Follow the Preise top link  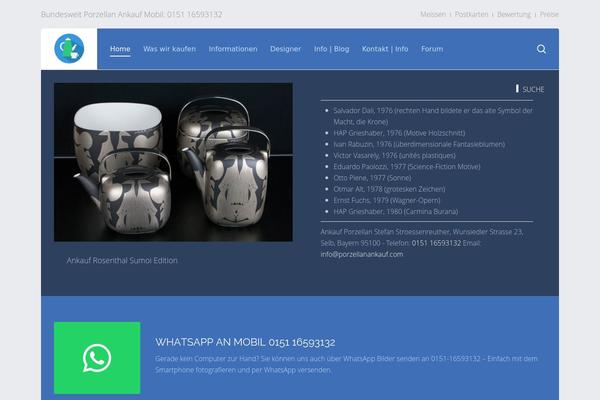549,14
